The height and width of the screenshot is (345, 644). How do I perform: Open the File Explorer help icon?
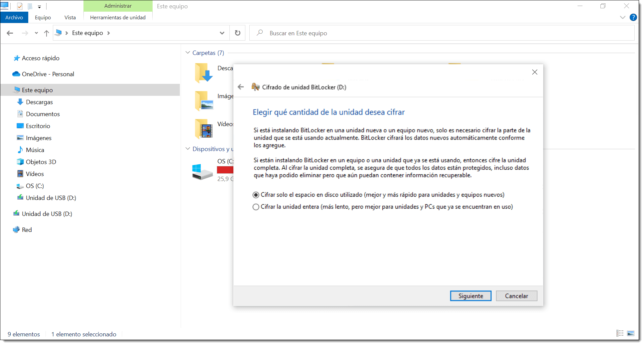633,17
